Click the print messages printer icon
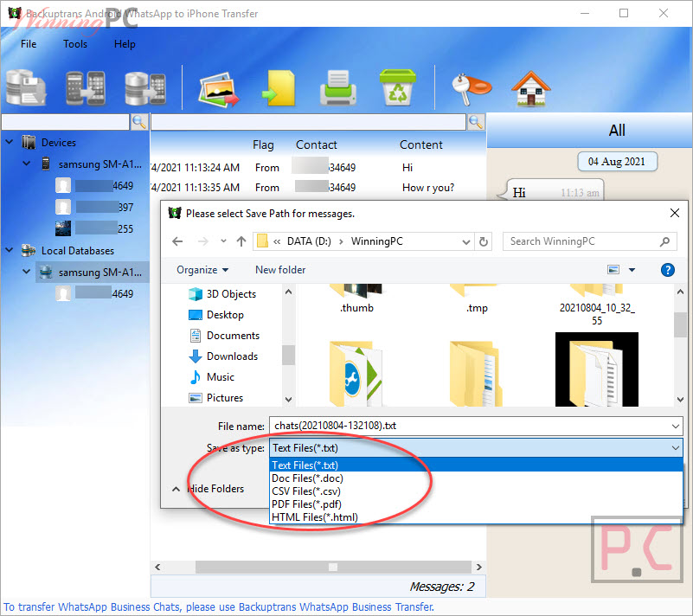This screenshot has width=693, height=616. point(338,87)
